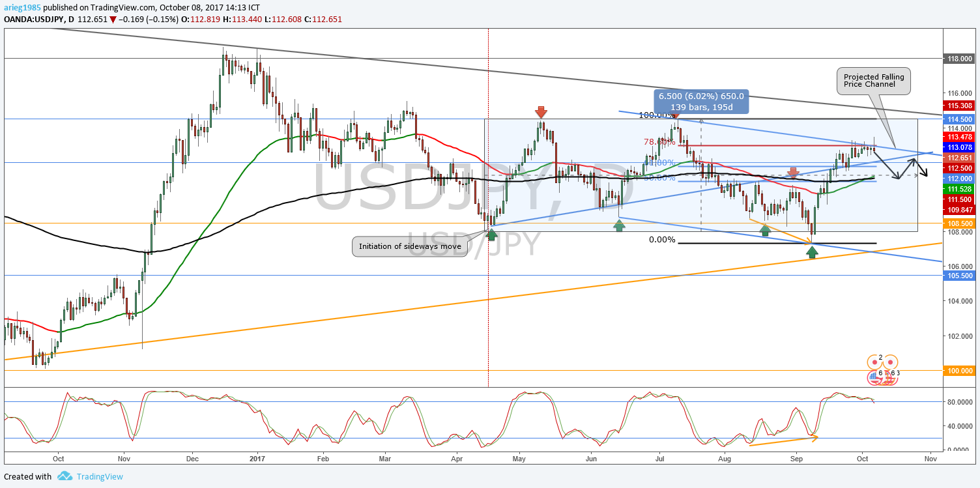
Task: Click the green up arrow at Initiation of sideways move
Action: click(x=491, y=235)
